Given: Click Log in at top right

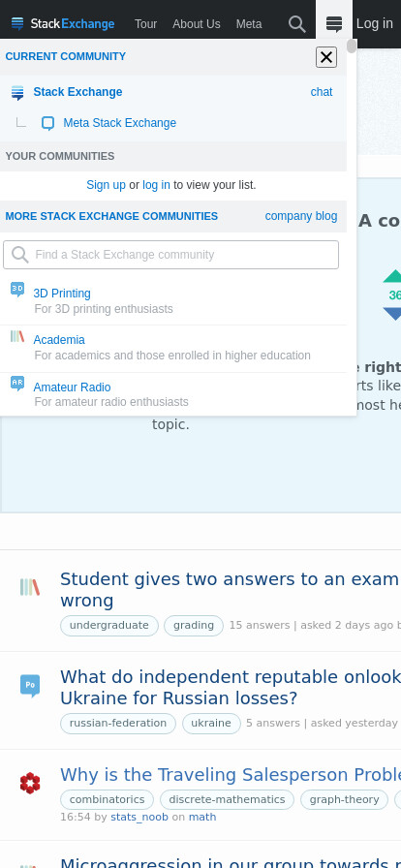Looking at the screenshot, I should click(375, 23).
